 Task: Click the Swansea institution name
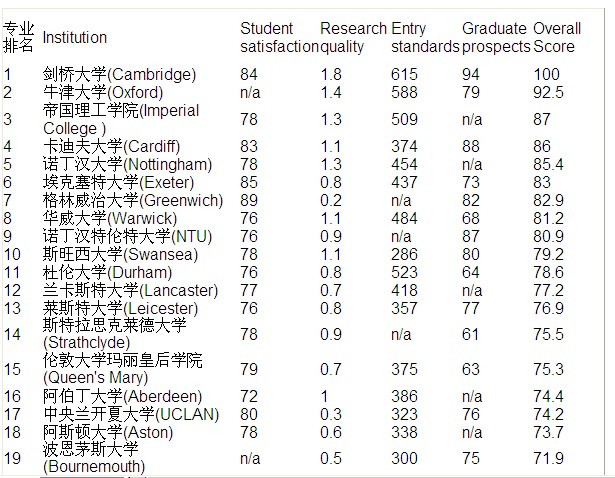click(120, 254)
